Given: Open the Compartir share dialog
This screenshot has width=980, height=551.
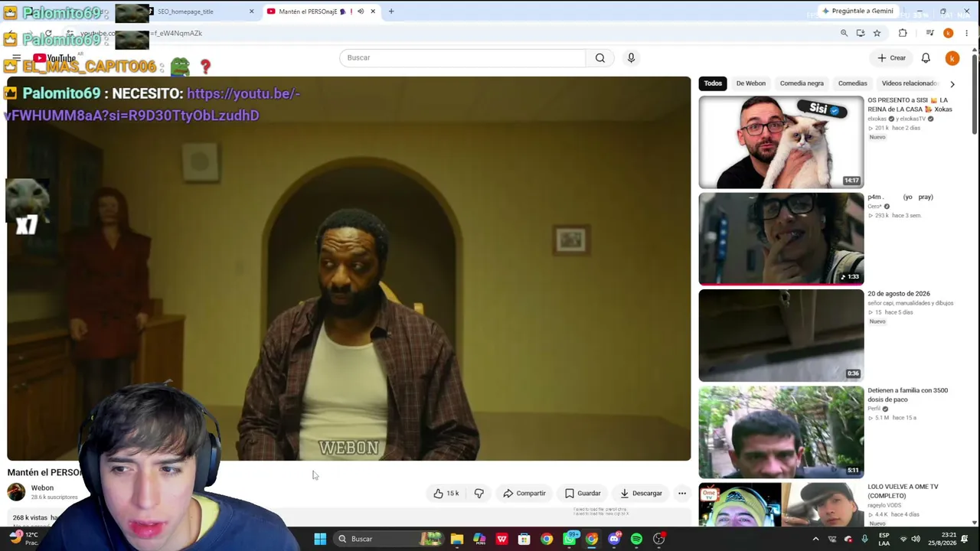Looking at the screenshot, I should [524, 494].
